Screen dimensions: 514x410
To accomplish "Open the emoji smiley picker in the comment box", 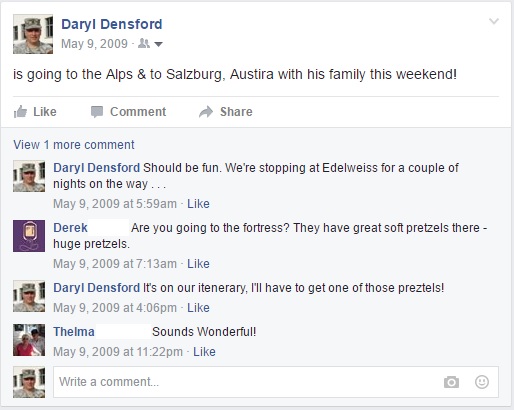I will tap(482, 382).
